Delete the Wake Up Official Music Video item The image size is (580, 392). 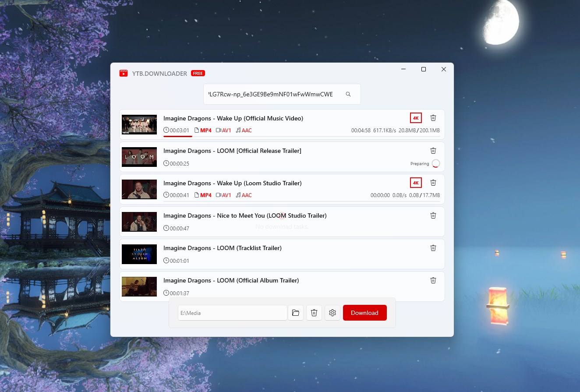[x=433, y=118]
